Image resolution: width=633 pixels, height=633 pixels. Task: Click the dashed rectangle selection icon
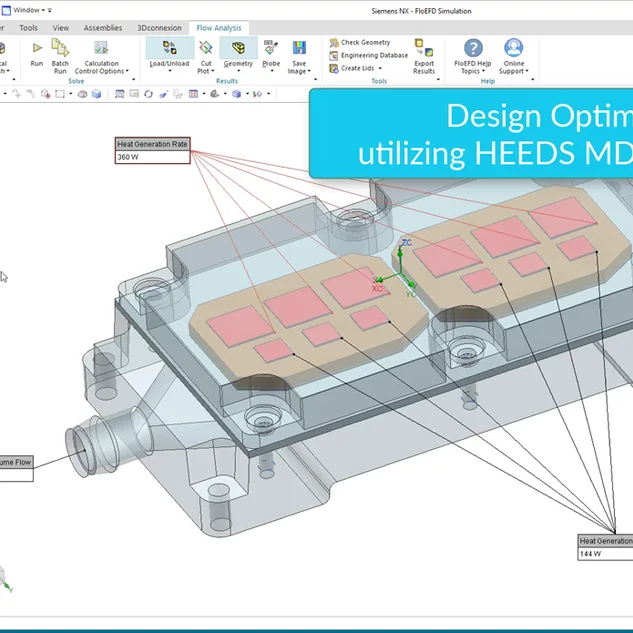pos(60,94)
